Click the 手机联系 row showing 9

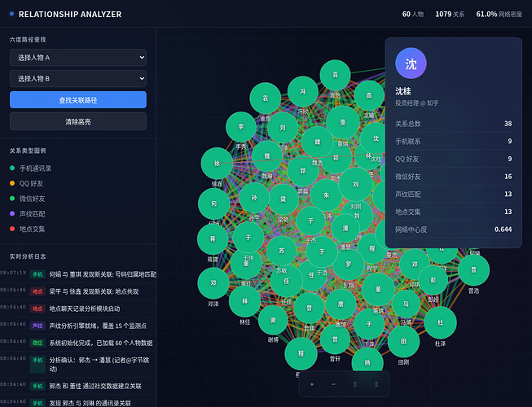[x=453, y=142]
